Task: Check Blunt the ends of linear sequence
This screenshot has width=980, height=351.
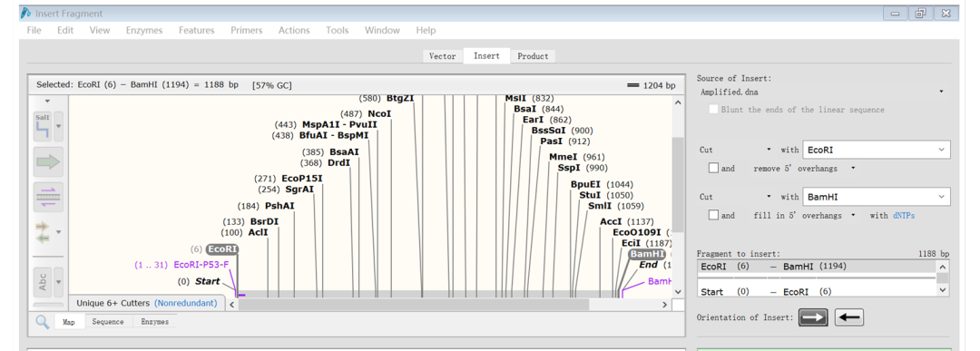Action: point(713,110)
